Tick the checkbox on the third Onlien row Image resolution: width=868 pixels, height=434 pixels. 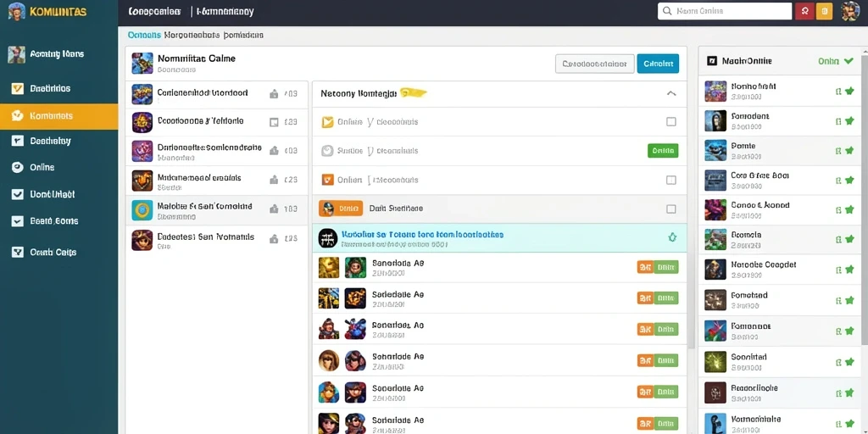click(671, 180)
